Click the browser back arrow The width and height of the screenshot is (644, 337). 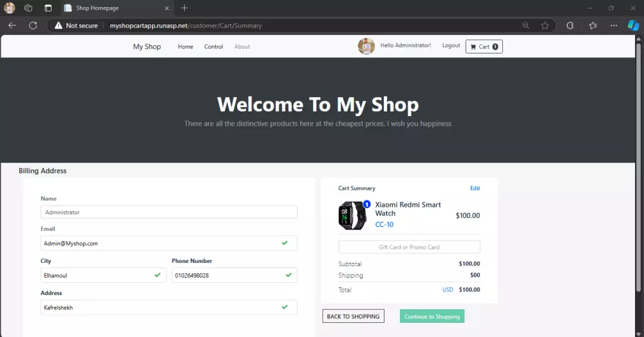coord(12,26)
